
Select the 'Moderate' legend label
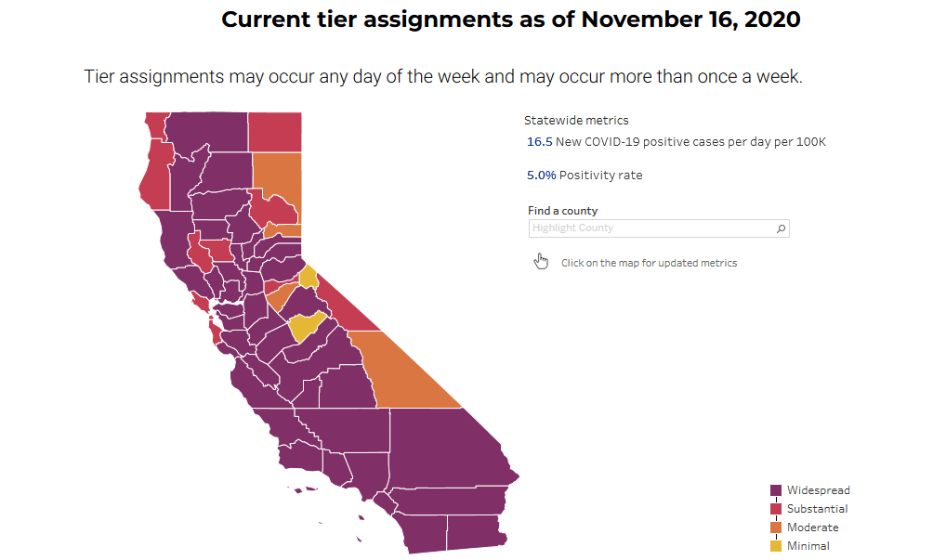pyautogui.click(x=812, y=527)
